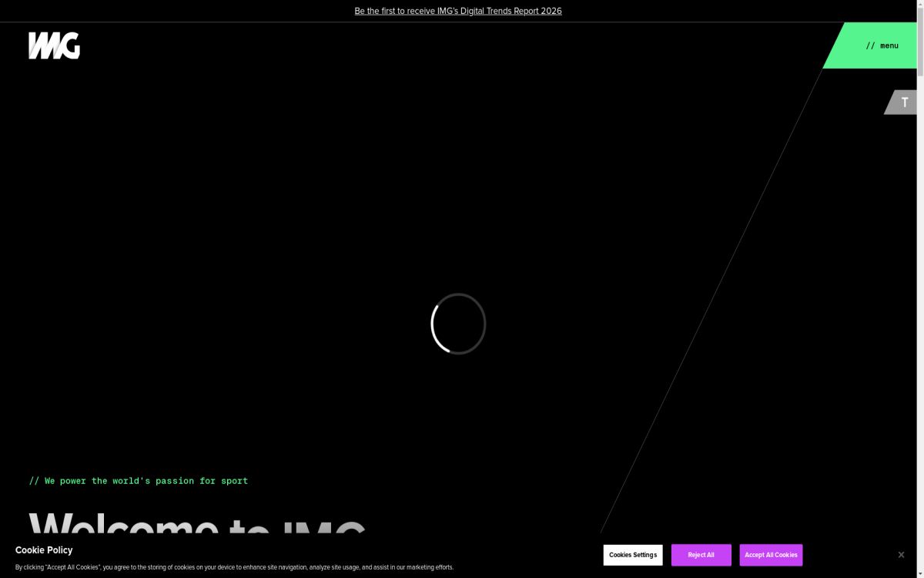Click the green sport passion tagline

tap(139, 481)
